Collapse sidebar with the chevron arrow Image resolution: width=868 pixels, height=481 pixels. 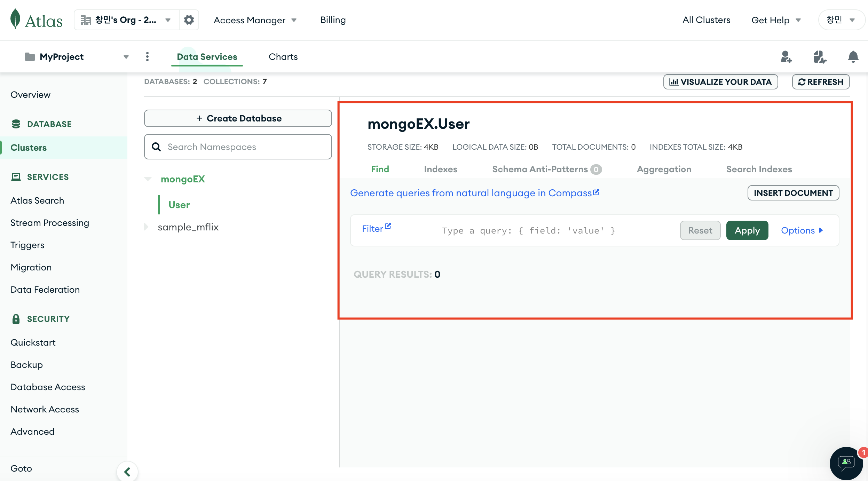[x=127, y=472]
